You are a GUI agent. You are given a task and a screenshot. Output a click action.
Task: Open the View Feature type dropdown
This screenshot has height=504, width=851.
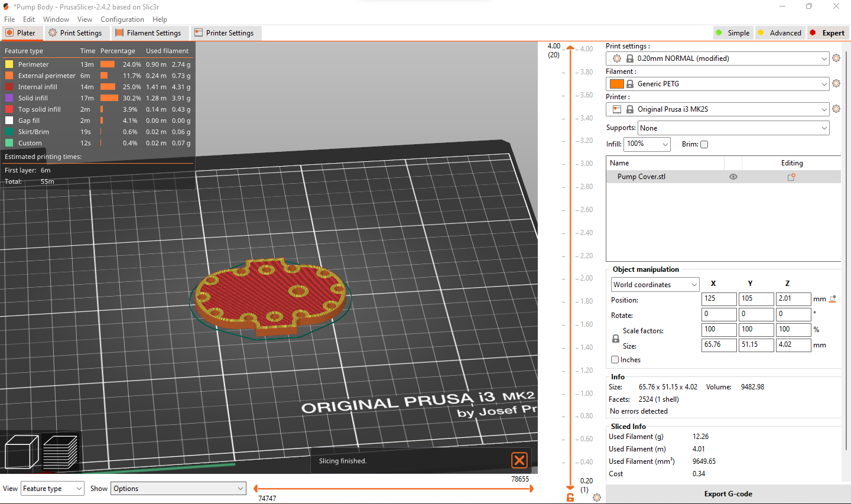(x=53, y=489)
